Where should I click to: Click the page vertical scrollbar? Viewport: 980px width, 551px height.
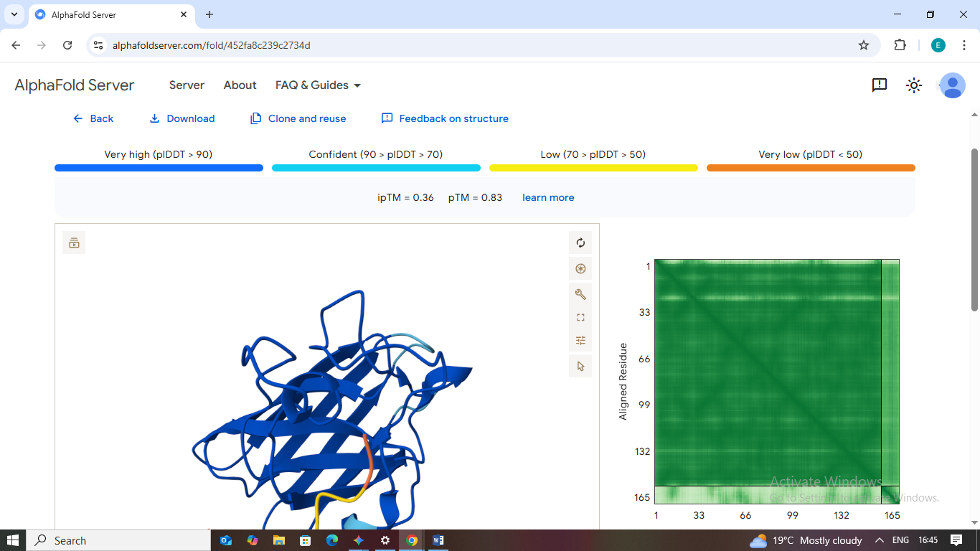click(974, 230)
